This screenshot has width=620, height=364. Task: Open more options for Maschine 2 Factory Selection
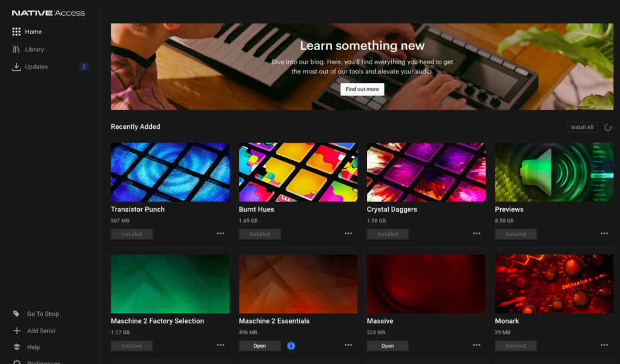click(220, 345)
